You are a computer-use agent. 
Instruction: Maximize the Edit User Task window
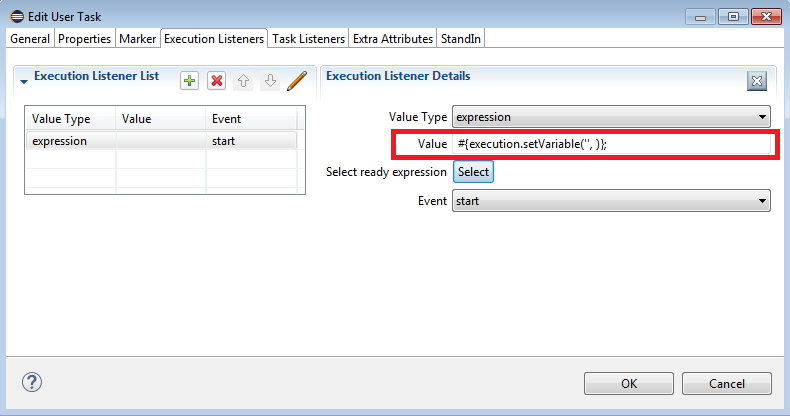tap(733, 17)
